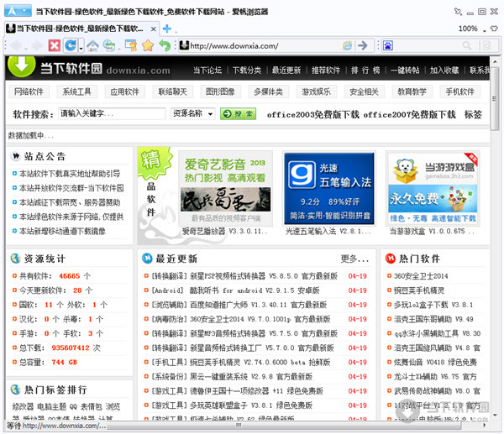This screenshot has width=504, height=434.
Task: Click the page icon at search box right
Action: point(487,45)
